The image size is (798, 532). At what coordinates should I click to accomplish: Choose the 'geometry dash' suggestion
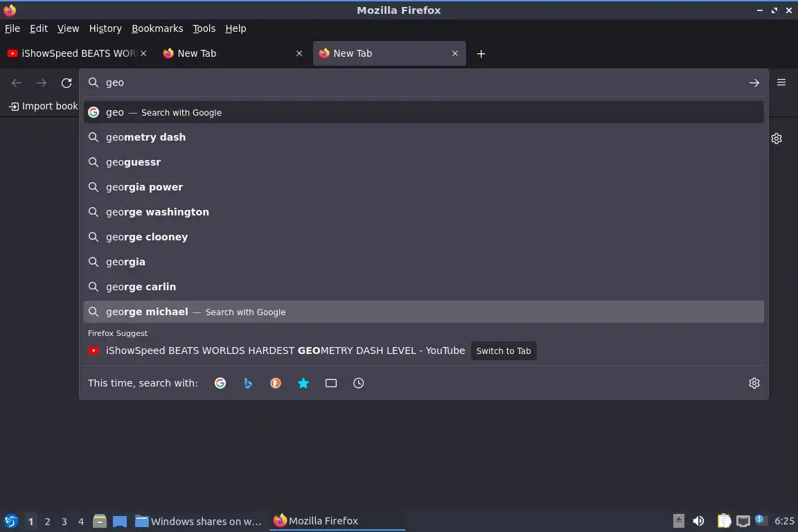[423, 137]
